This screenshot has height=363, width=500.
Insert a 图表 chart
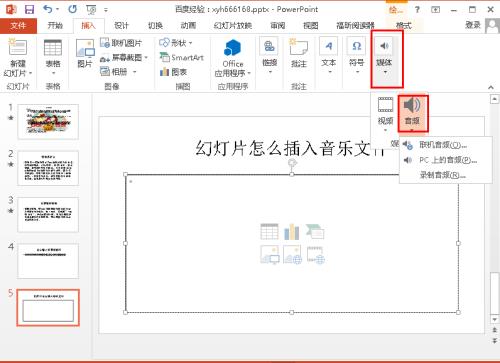click(x=173, y=72)
